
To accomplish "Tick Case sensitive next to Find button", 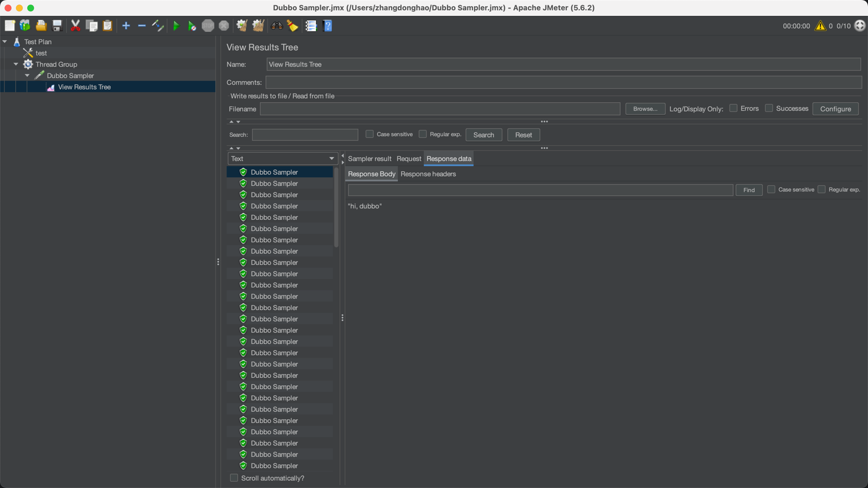I will pyautogui.click(x=771, y=190).
